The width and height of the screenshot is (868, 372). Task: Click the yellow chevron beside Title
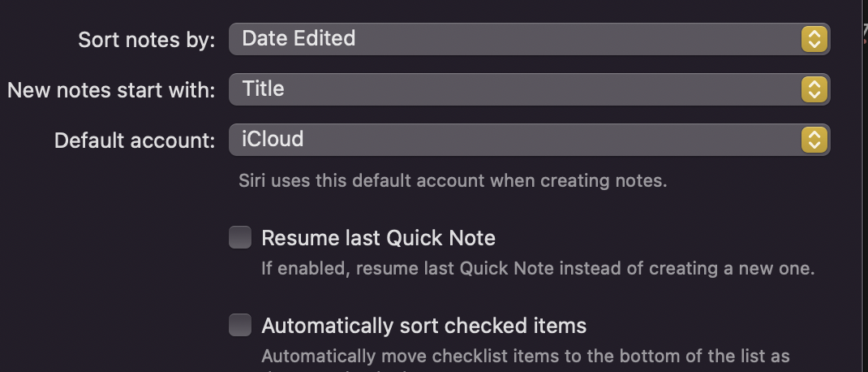coord(814,89)
